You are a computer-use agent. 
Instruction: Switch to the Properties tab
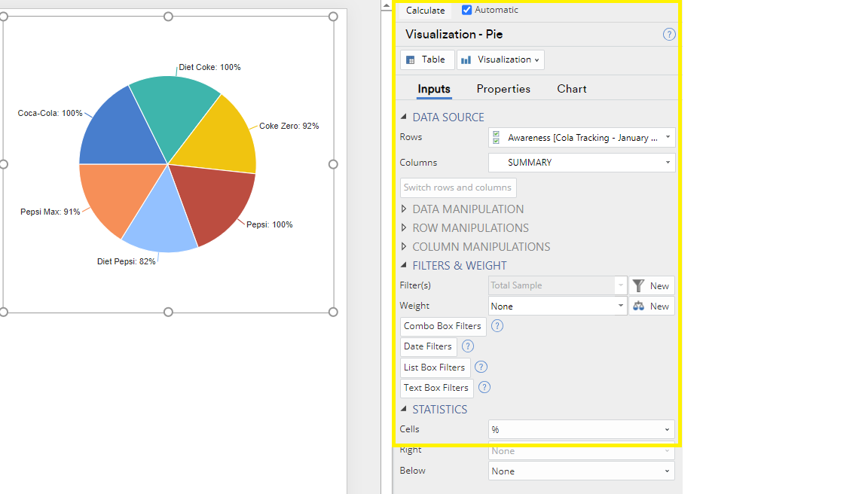click(503, 89)
